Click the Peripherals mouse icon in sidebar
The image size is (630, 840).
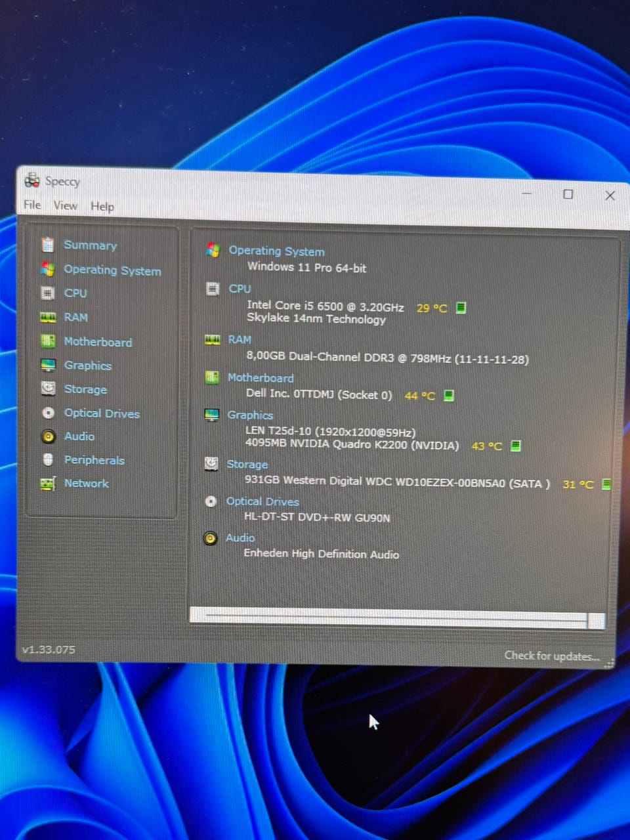(x=48, y=459)
